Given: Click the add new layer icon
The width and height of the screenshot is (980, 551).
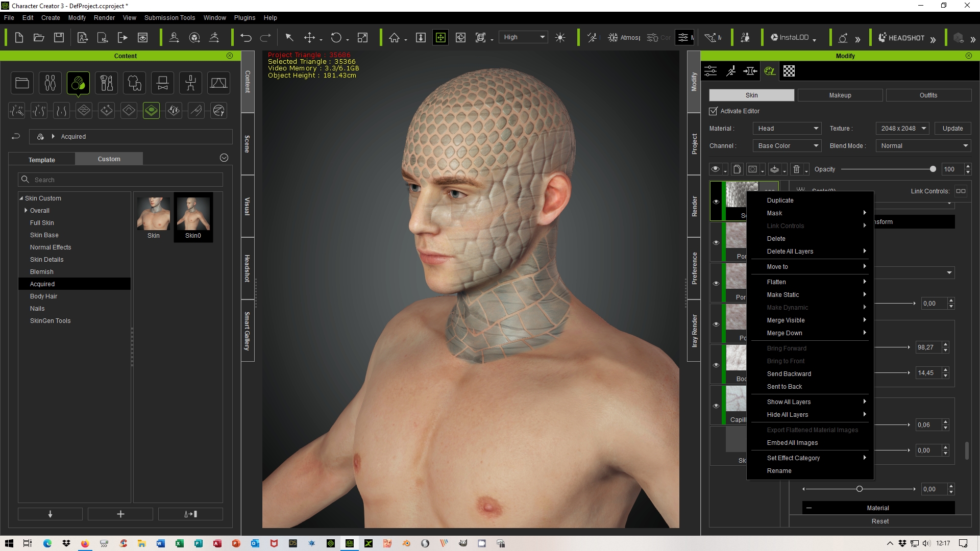Looking at the screenshot, I should click(x=737, y=169).
